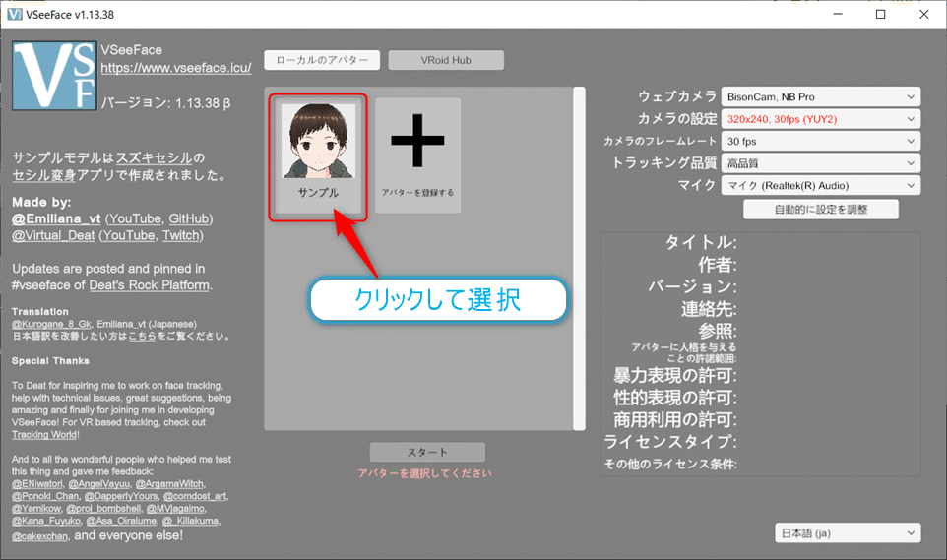Viewport: 947px width, 560px height.
Task: Open the カメラの設定 dropdown 320x240 30fps
Action: (821, 119)
